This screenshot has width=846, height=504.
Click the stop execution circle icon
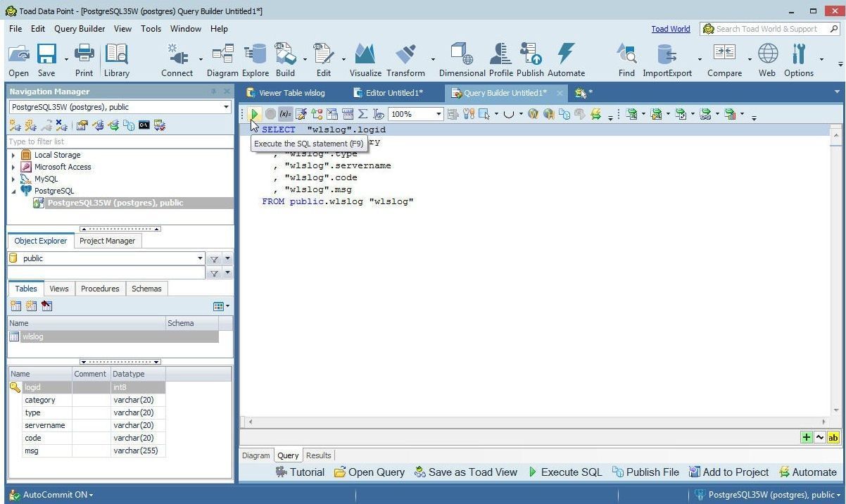coord(270,114)
